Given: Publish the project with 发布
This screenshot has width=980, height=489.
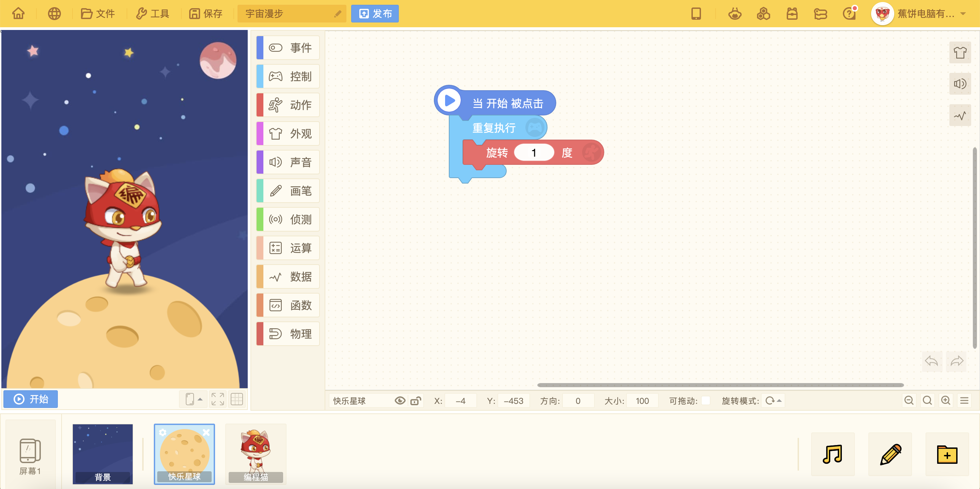Looking at the screenshot, I should coord(375,14).
